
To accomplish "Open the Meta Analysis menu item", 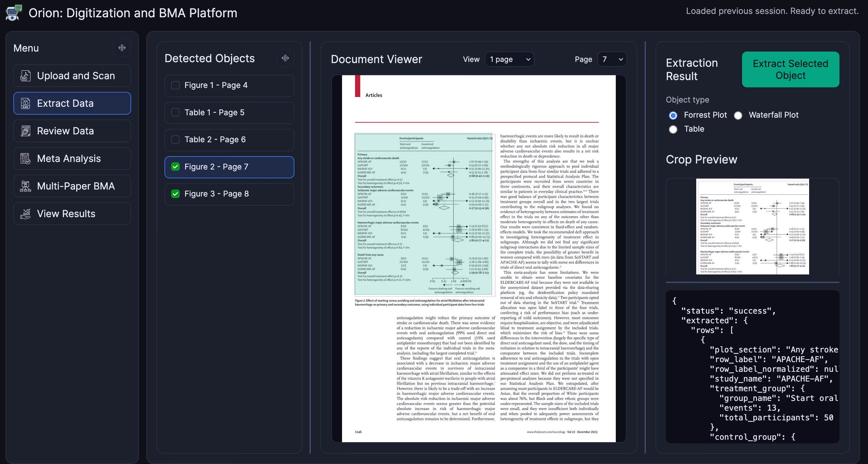I will (x=72, y=159).
